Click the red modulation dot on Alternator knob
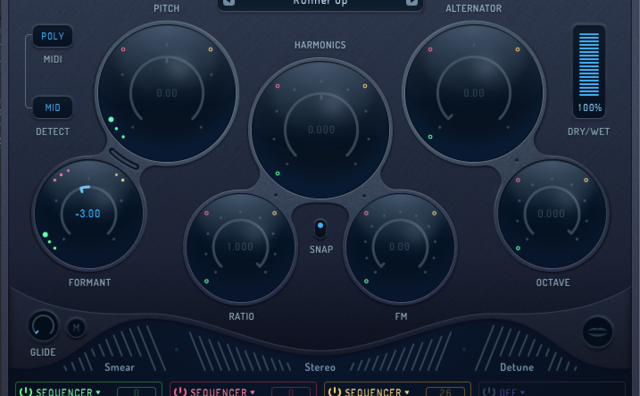The height and width of the screenshot is (396, 640). [x=430, y=49]
